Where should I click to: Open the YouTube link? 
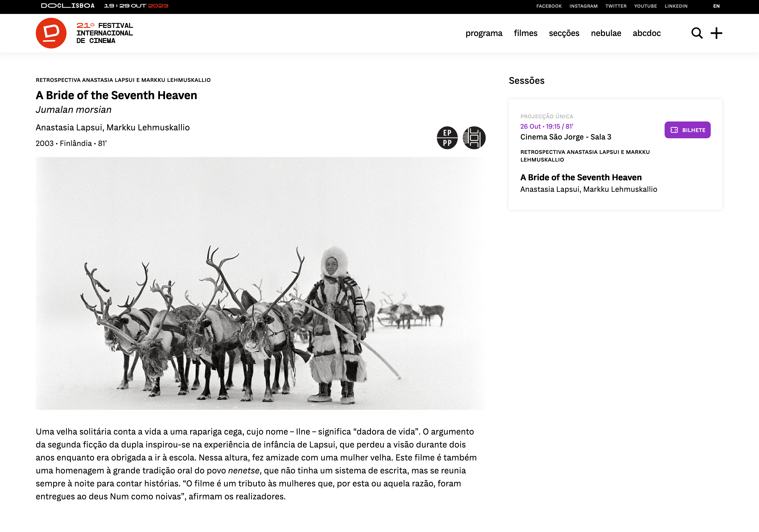pos(645,6)
